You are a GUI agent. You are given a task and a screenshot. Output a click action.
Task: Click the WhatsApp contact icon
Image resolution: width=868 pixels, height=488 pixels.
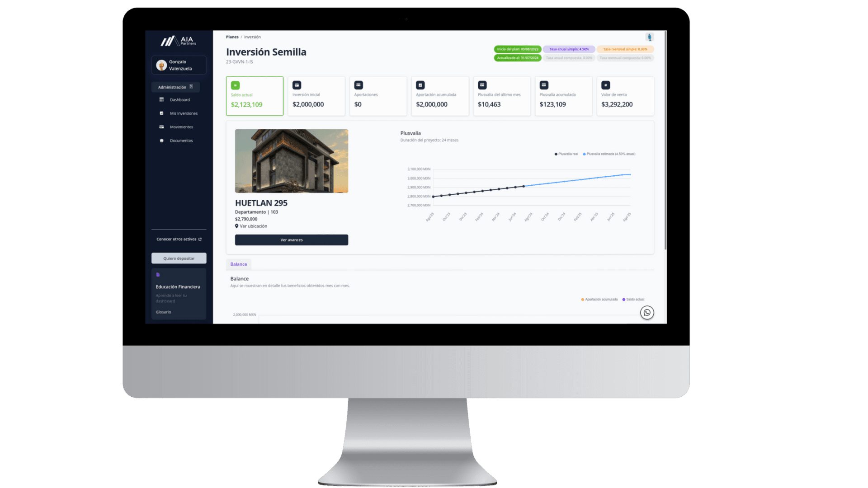click(647, 312)
